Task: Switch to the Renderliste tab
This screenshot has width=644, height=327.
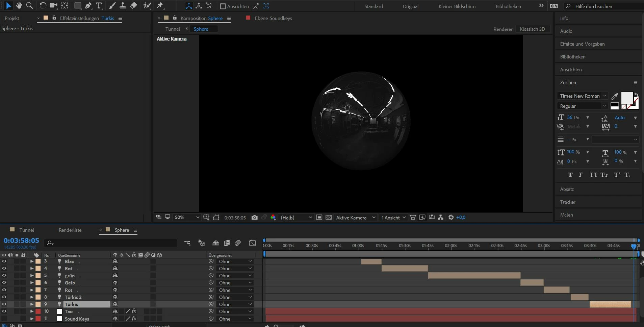Action: coord(70,230)
